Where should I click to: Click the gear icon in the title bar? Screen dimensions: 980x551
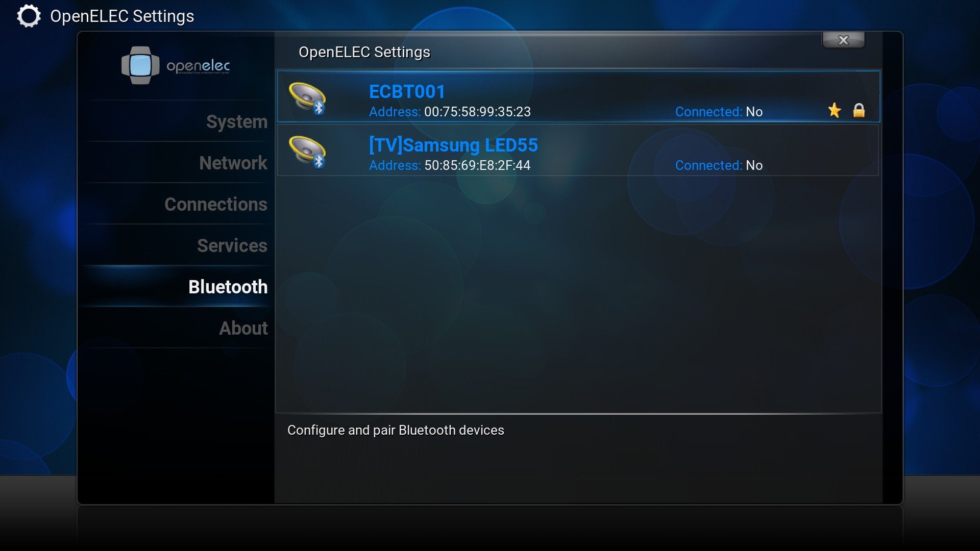pos(29,16)
